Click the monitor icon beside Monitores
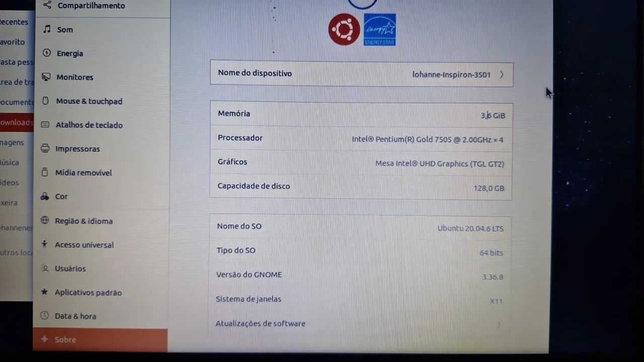The image size is (644, 362). (46, 77)
